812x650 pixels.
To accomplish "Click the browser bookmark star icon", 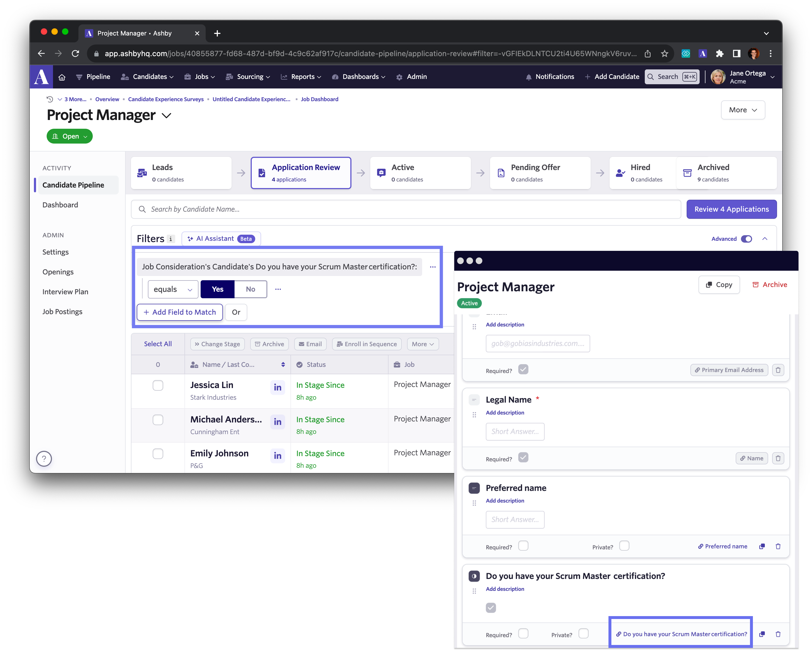I will [x=665, y=54].
